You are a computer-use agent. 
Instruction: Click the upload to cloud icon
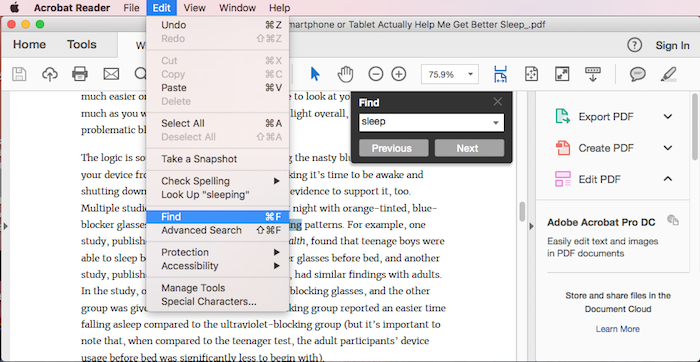50,74
